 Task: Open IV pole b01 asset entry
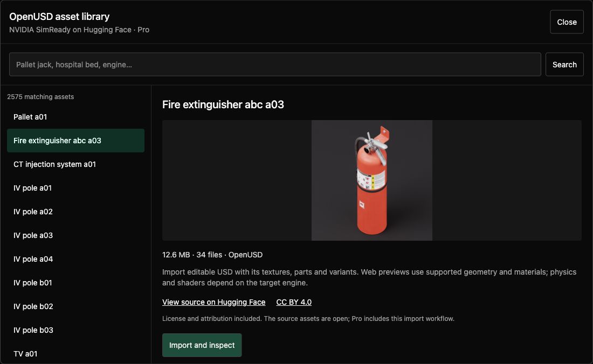[x=75, y=283]
